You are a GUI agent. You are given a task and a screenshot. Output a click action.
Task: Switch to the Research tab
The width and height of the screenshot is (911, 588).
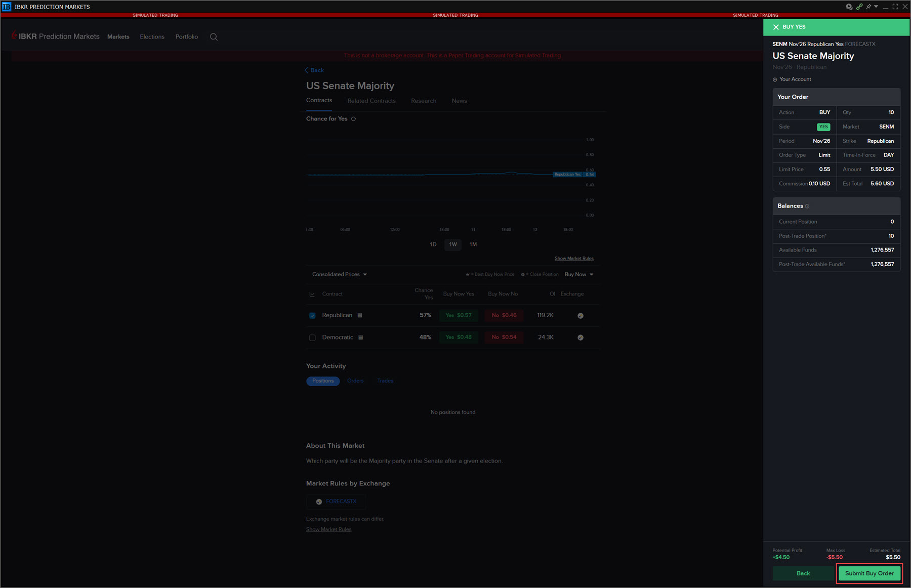[424, 101]
